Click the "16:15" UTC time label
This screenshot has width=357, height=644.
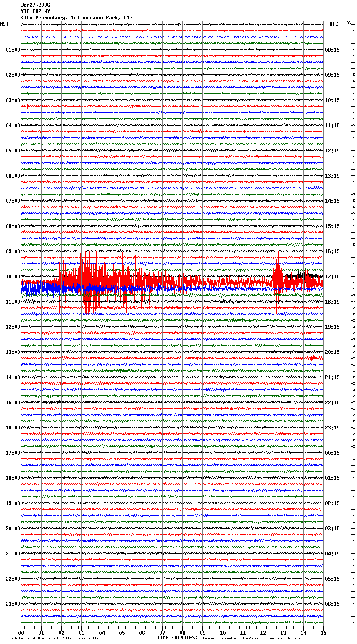tap(332, 251)
